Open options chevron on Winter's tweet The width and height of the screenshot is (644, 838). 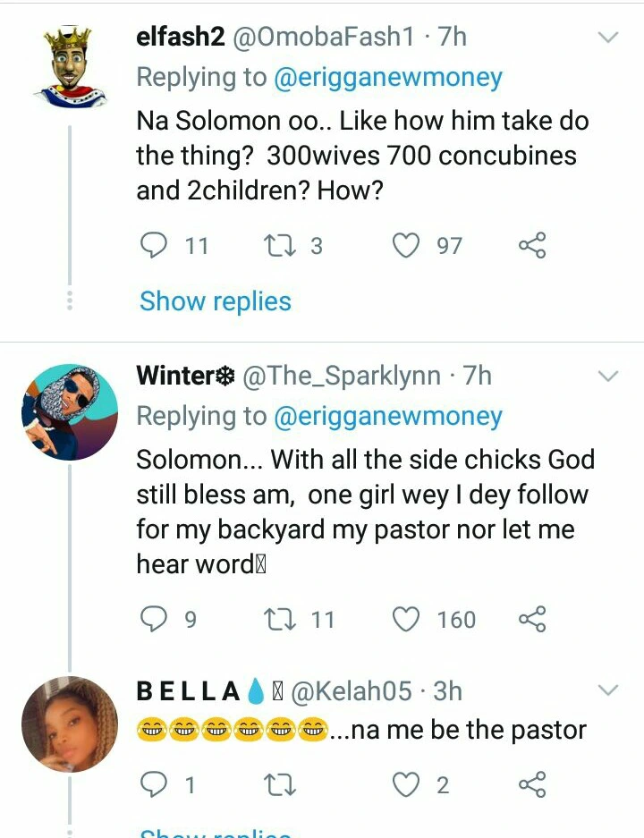click(x=607, y=377)
